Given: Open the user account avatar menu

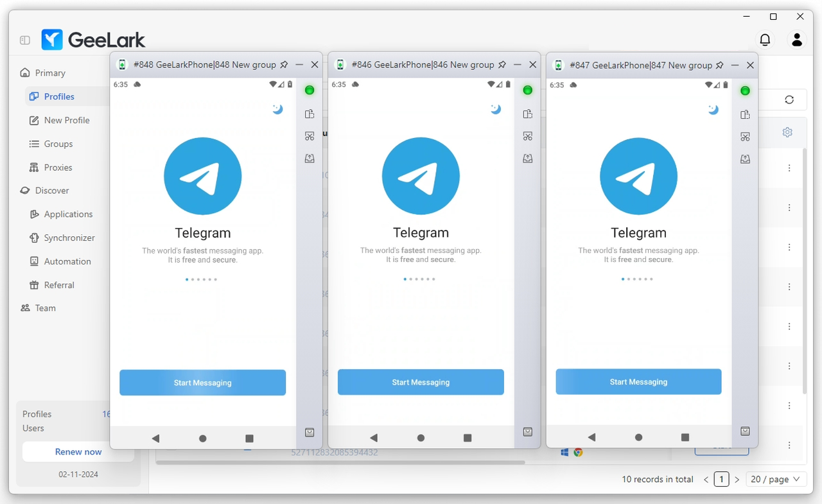Looking at the screenshot, I should coord(797,40).
